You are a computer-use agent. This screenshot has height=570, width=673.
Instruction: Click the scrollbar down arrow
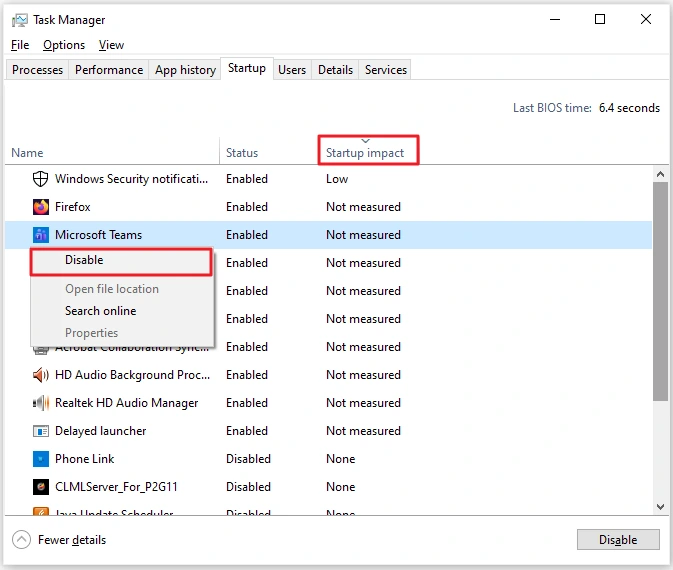pos(661,507)
